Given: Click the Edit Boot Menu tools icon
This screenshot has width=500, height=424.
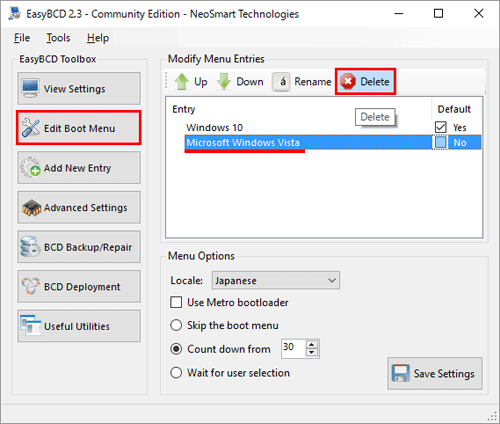Looking at the screenshot, I should pos(30,128).
